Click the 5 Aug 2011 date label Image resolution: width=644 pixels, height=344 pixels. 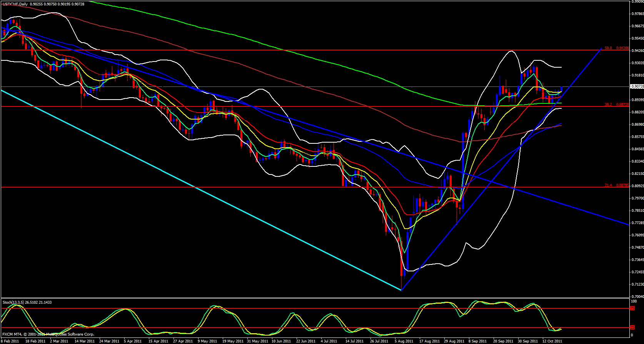[x=404, y=341]
